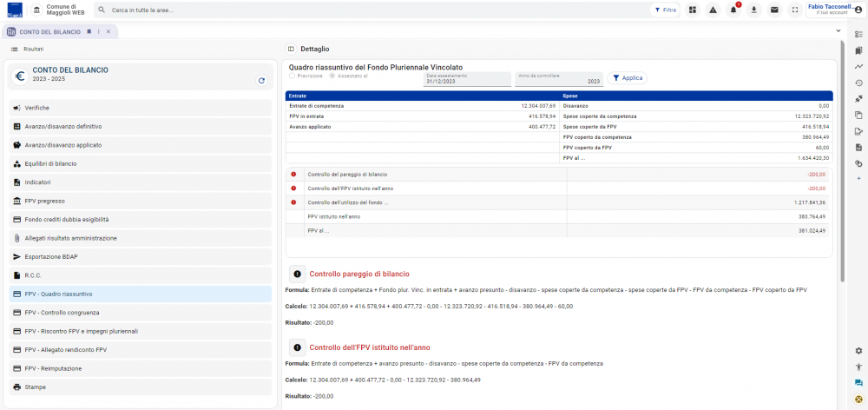Open notifications bell with red badge
Screen dimensions: 868x410
pyautogui.click(x=733, y=10)
